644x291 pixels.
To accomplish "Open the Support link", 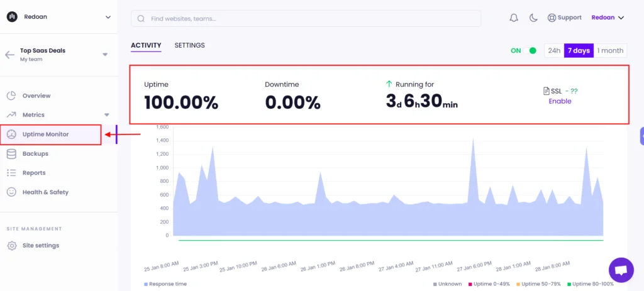I will [564, 18].
